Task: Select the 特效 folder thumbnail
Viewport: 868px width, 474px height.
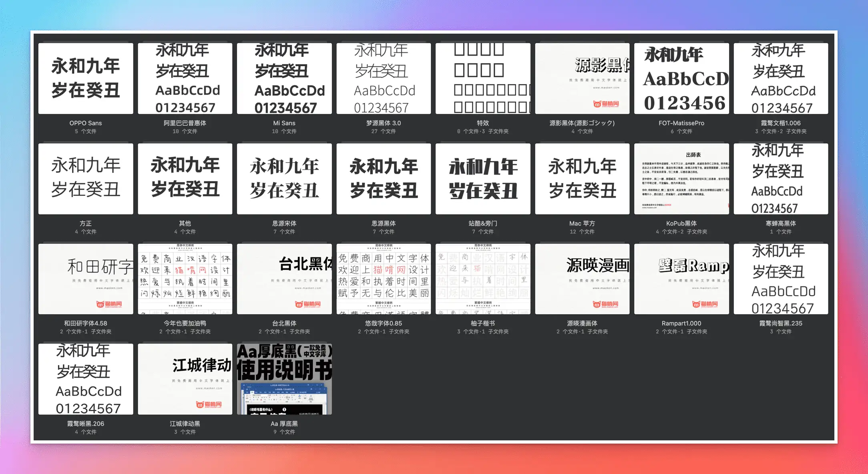Action: click(x=483, y=78)
